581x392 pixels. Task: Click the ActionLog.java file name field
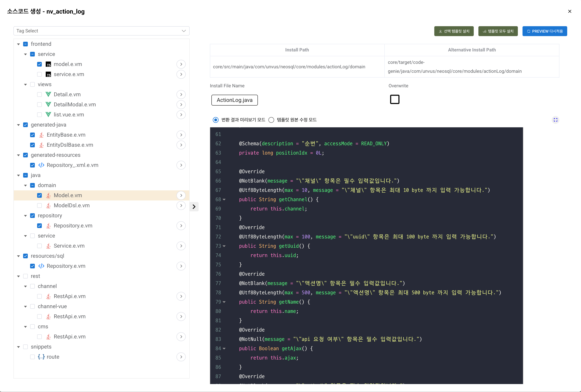pos(234,100)
